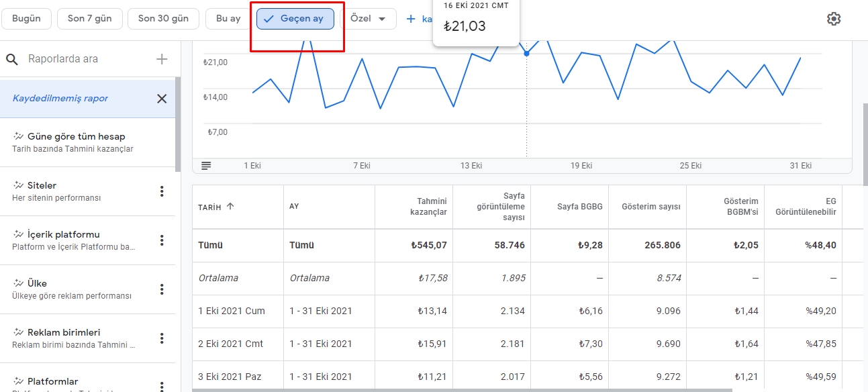Select the Kaydedilmemiş rapor entry
Image resolution: width=868 pixels, height=392 pixels.
pyautogui.click(x=87, y=99)
